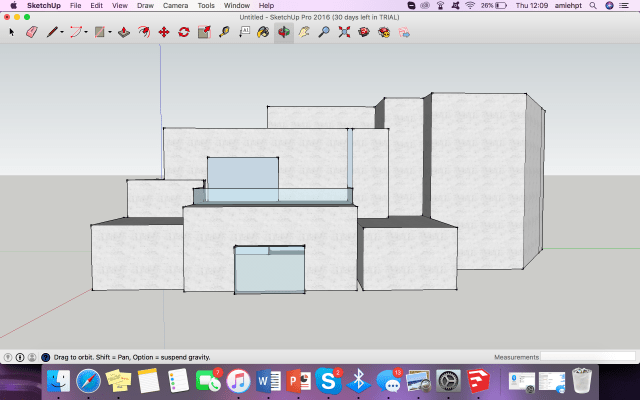Launch Safari from the Dock
640x400 pixels.
pos(88,381)
